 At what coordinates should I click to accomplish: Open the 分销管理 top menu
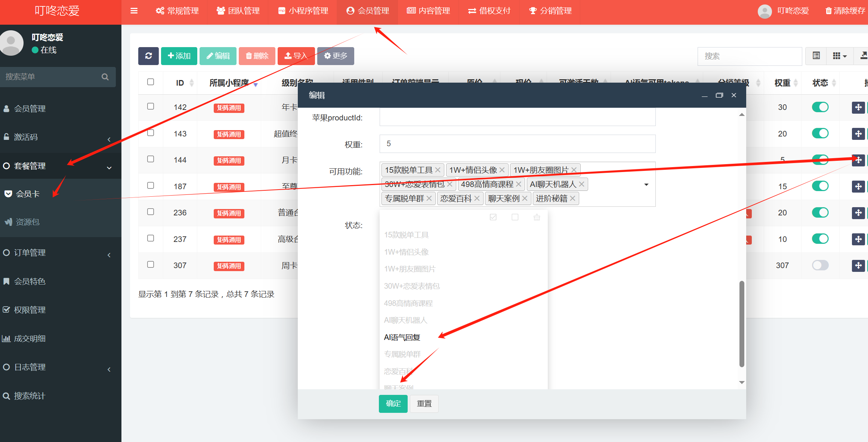click(550, 11)
